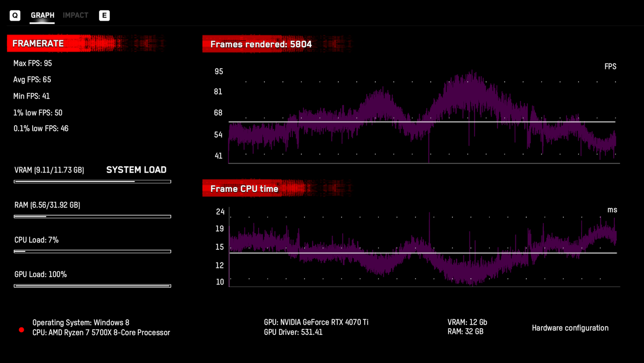
Task: Click the 'VRAM: 12 Gb' spec text
Action: pyautogui.click(x=467, y=322)
